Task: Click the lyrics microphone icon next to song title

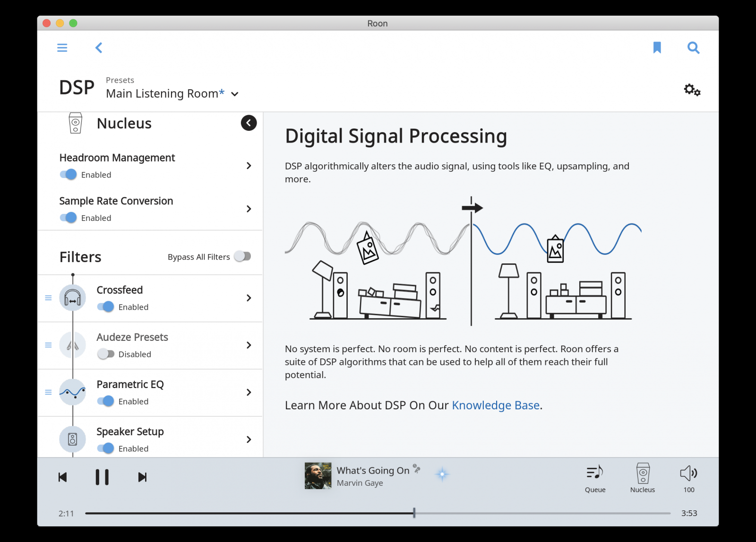Action: coord(416,468)
